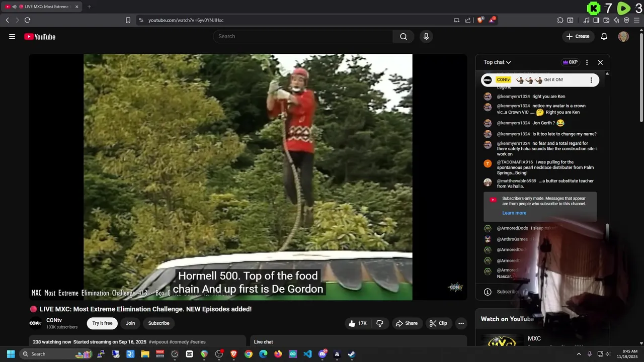Click chat message 'right you are Ken'

tap(549, 97)
